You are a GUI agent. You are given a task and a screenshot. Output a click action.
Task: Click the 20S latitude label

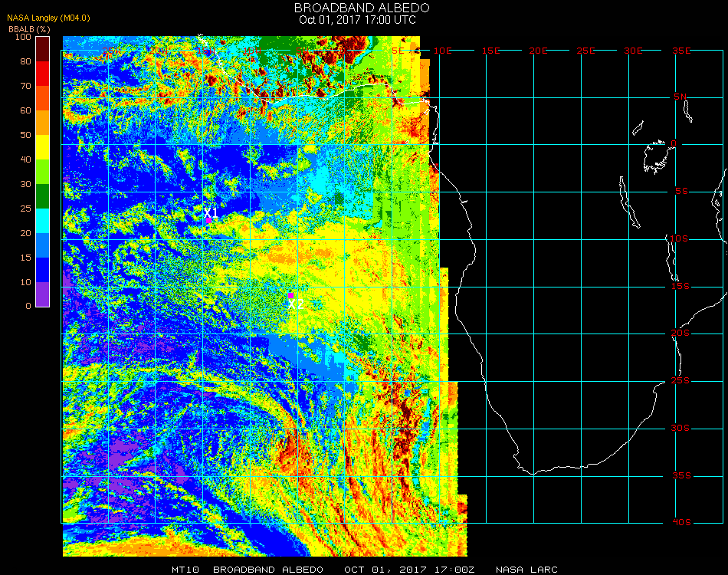(680, 333)
